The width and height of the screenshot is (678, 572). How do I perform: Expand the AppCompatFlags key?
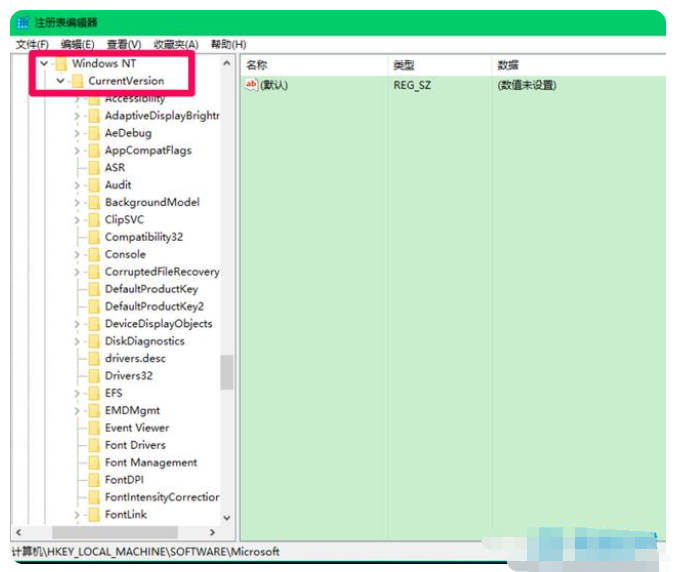click(77, 150)
